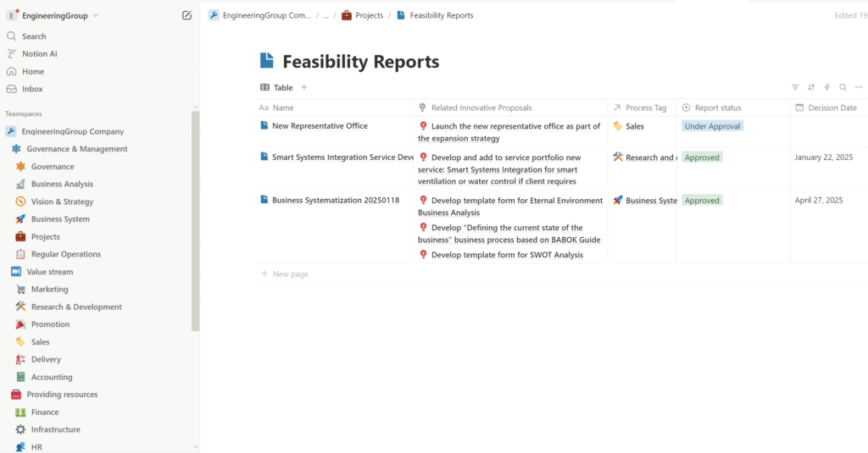Click the table sort icon
This screenshot has height=453, width=868.
pos(811,87)
